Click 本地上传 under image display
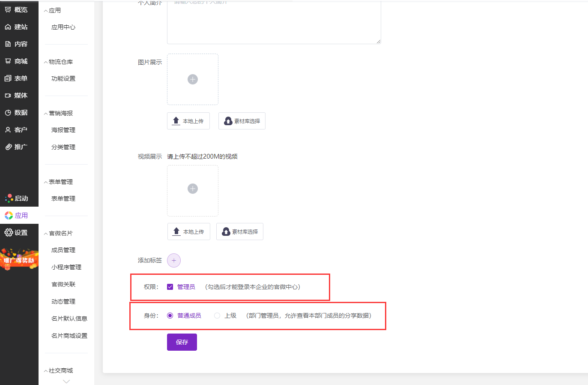 (188, 121)
